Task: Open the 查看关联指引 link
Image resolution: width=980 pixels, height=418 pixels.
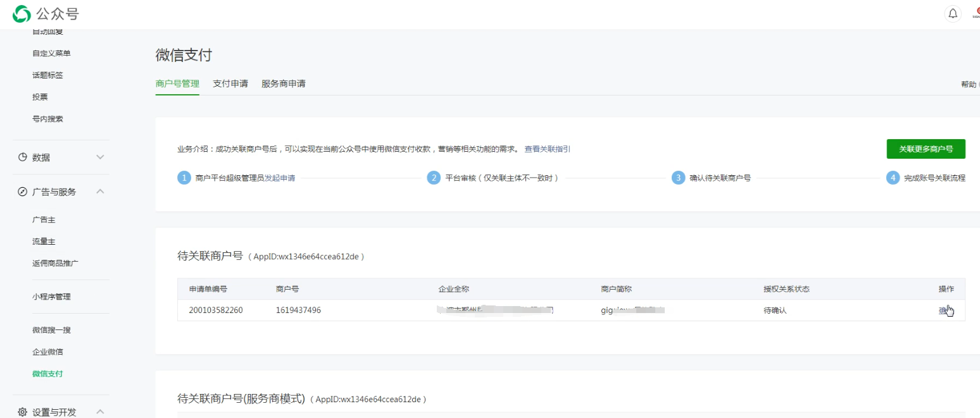Action: tap(548, 149)
